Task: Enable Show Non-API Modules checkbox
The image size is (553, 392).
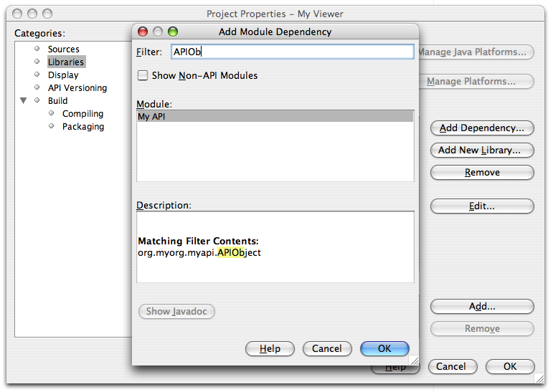Action: [x=143, y=75]
